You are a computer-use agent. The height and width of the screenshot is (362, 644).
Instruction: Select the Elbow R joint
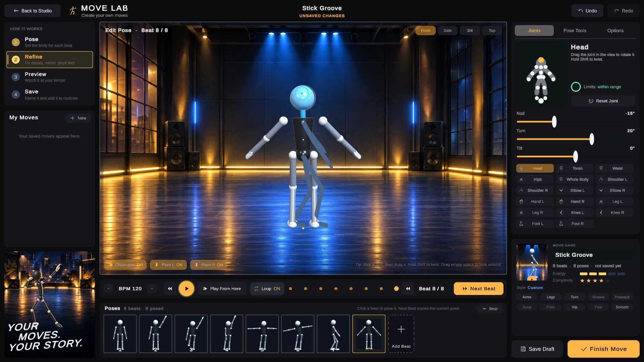[x=614, y=190]
